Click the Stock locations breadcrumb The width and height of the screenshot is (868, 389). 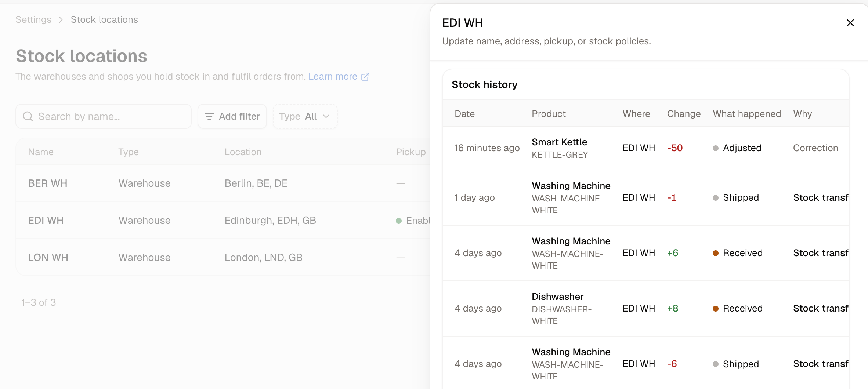click(104, 19)
